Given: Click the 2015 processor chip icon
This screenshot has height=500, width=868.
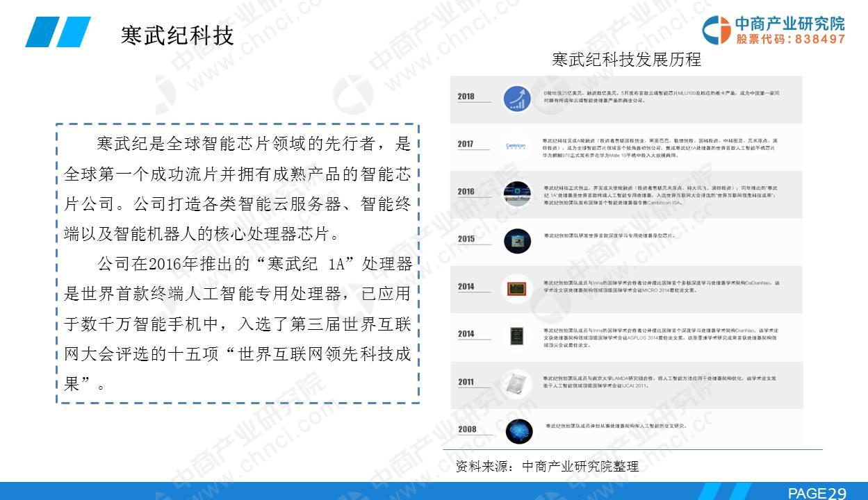Looking at the screenshot, I should 517,240.
